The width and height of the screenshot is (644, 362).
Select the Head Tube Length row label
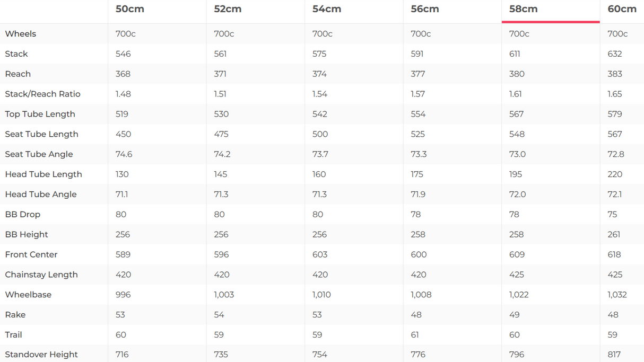pos(43,174)
